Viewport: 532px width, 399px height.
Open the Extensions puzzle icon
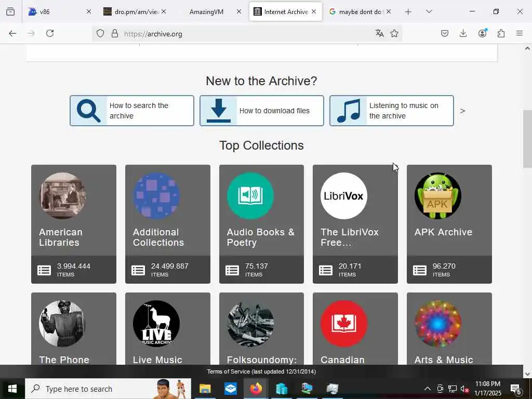point(501,33)
